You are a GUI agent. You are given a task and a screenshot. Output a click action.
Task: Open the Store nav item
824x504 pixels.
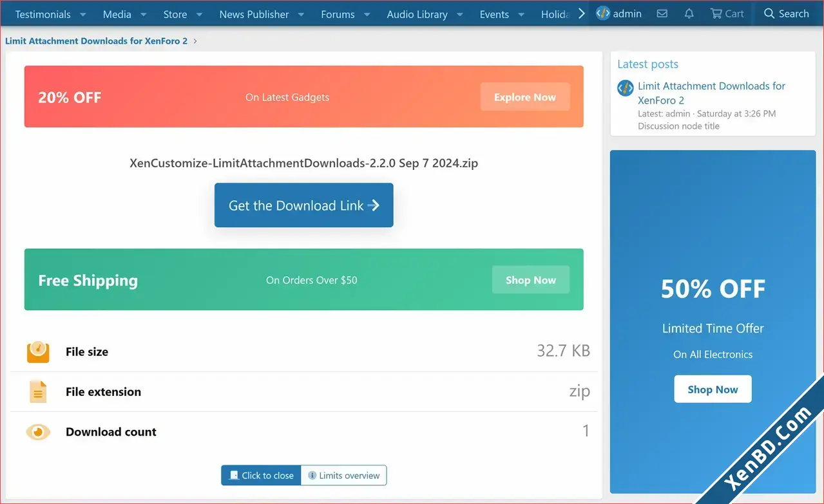click(175, 14)
